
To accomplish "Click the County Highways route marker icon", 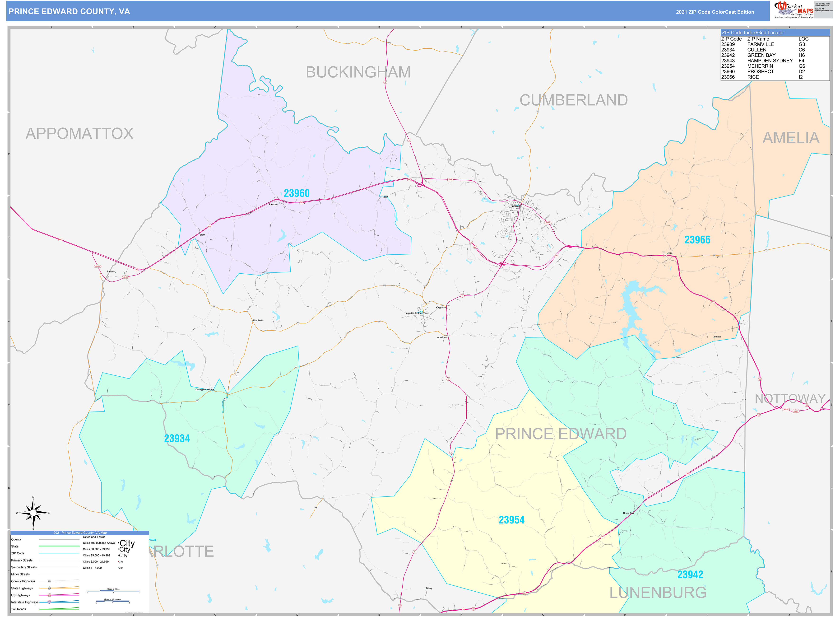I will pos(50,581).
